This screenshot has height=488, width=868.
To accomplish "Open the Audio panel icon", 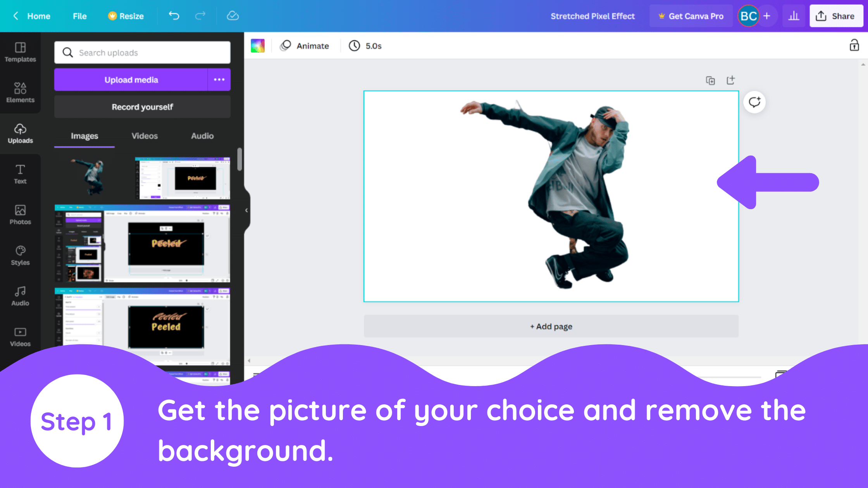I will pyautogui.click(x=20, y=291).
